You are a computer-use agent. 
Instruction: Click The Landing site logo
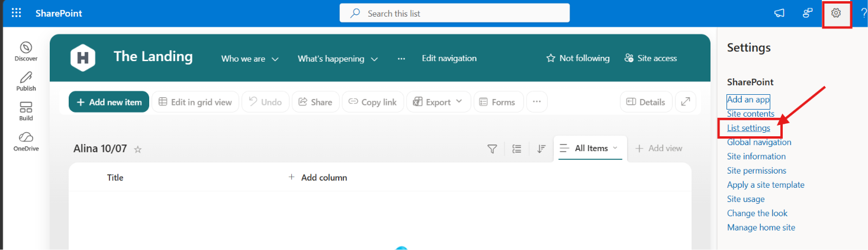coord(83,58)
